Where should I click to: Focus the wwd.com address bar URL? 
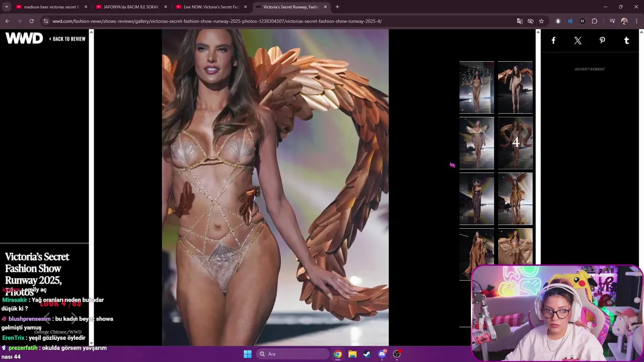click(217, 21)
